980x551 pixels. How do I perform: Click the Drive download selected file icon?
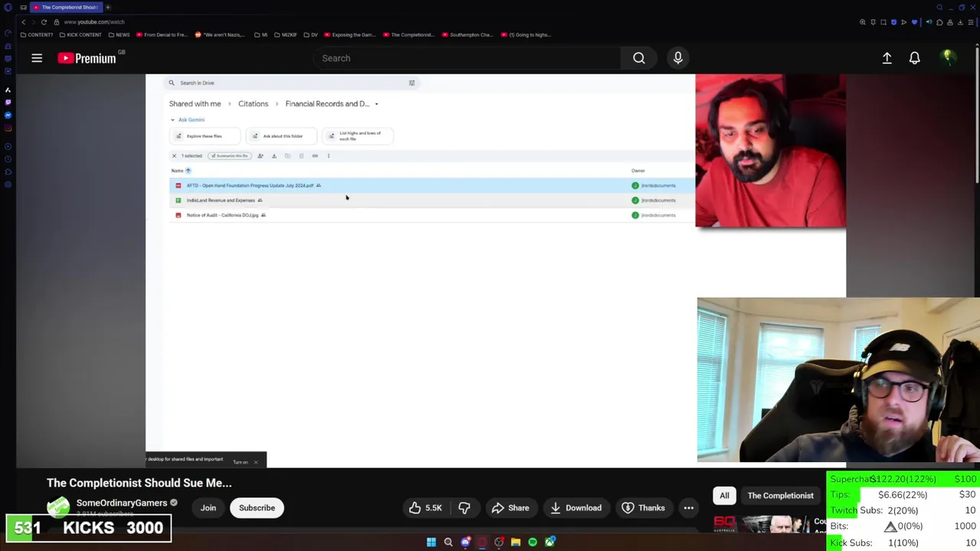point(274,156)
